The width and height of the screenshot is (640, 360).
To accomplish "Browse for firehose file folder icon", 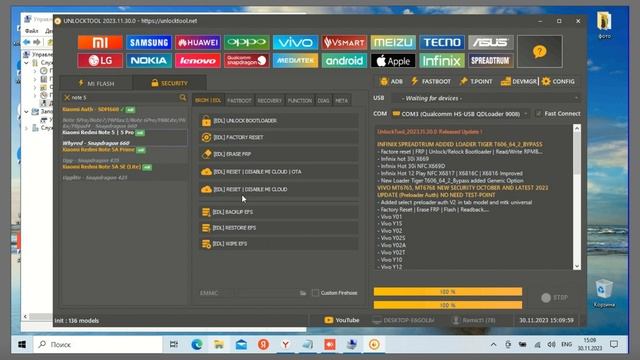I will (x=303, y=293).
